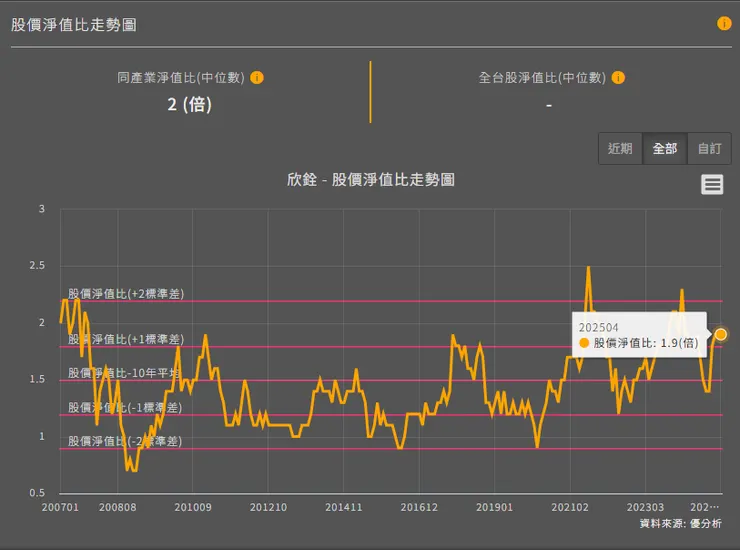Click the 201901 x-axis label
740x550 pixels.
click(x=494, y=507)
